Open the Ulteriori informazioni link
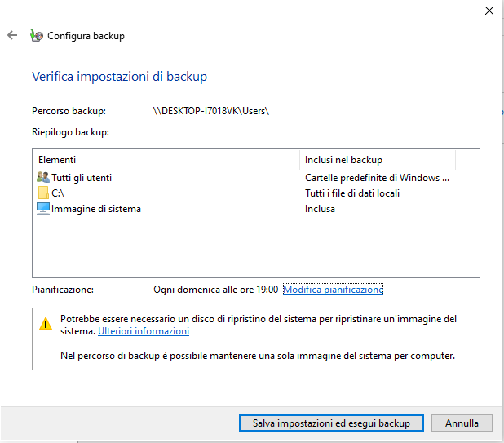The image size is (504, 443). (144, 332)
